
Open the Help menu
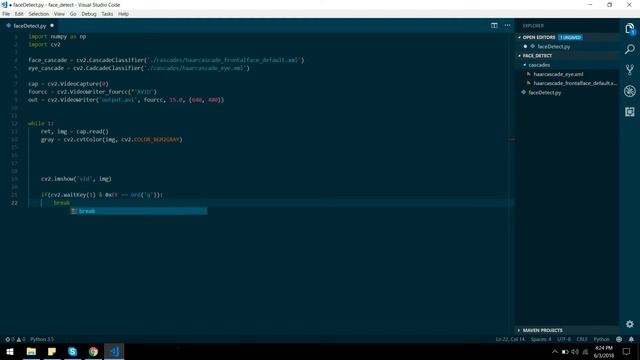pos(123,14)
